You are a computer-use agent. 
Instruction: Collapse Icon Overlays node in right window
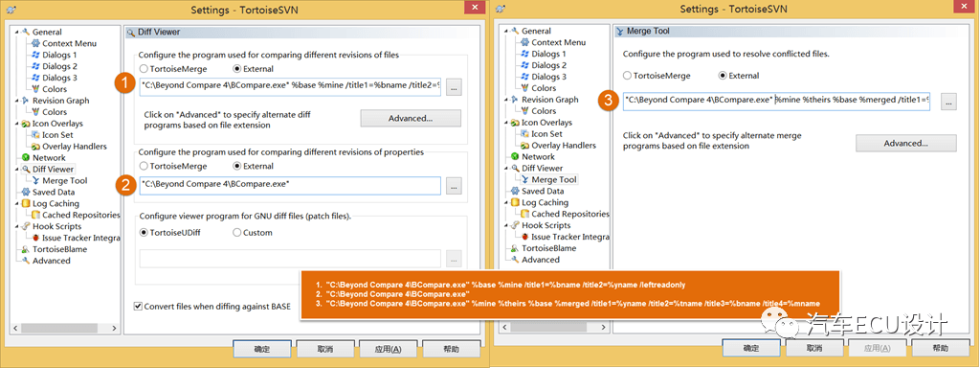click(x=506, y=123)
